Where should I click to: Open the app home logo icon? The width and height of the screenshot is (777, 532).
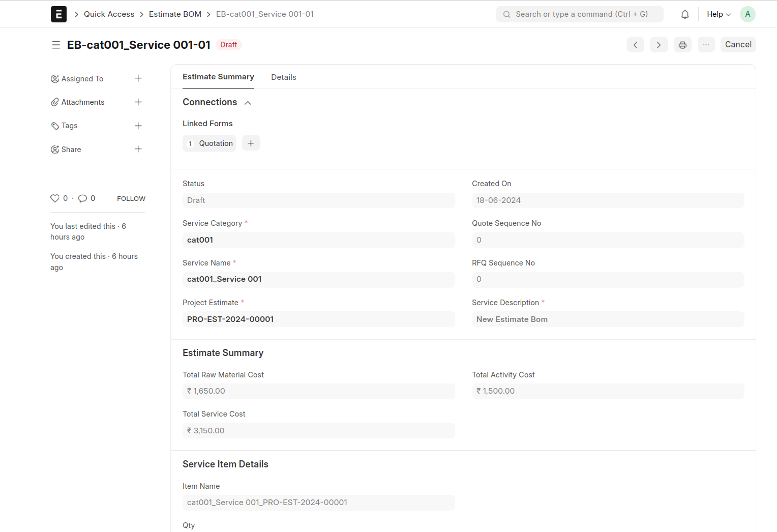58,14
